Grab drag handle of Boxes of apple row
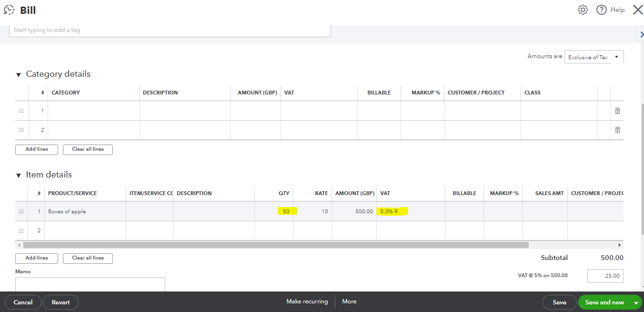 coord(21,211)
